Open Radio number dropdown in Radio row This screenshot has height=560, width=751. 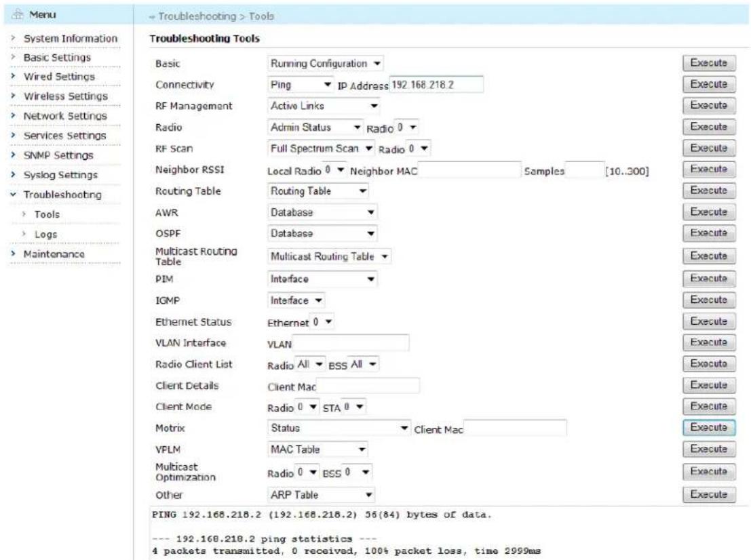(406, 127)
